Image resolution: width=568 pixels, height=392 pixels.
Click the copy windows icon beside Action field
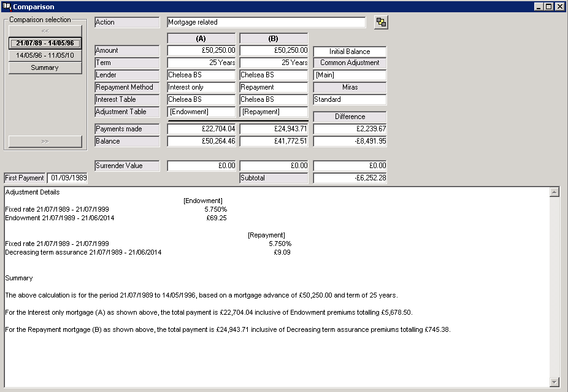click(381, 23)
